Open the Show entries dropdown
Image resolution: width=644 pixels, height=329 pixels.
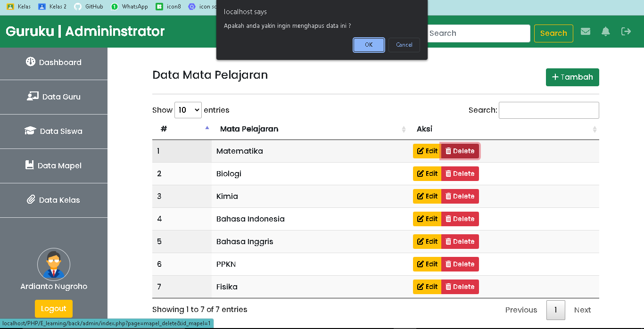click(188, 110)
